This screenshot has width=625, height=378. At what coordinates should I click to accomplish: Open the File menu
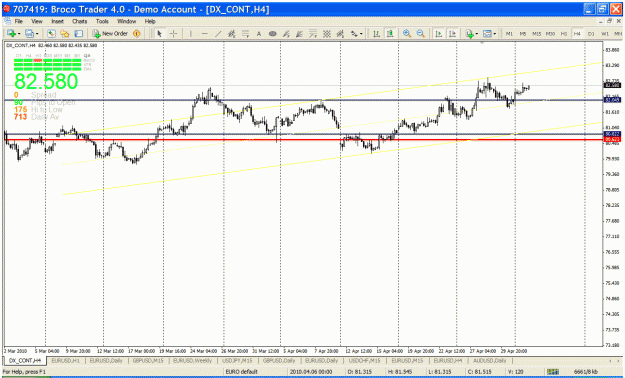pos(19,21)
